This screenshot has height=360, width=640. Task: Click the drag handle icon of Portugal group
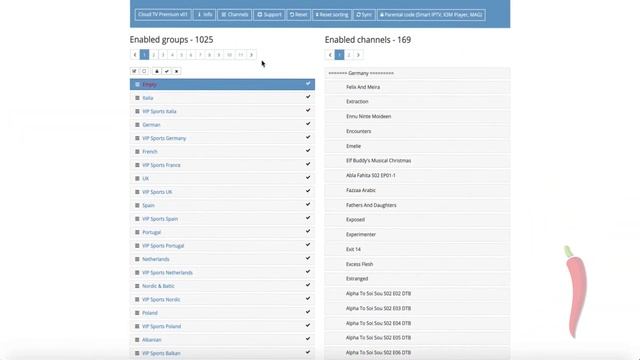coord(137,232)
